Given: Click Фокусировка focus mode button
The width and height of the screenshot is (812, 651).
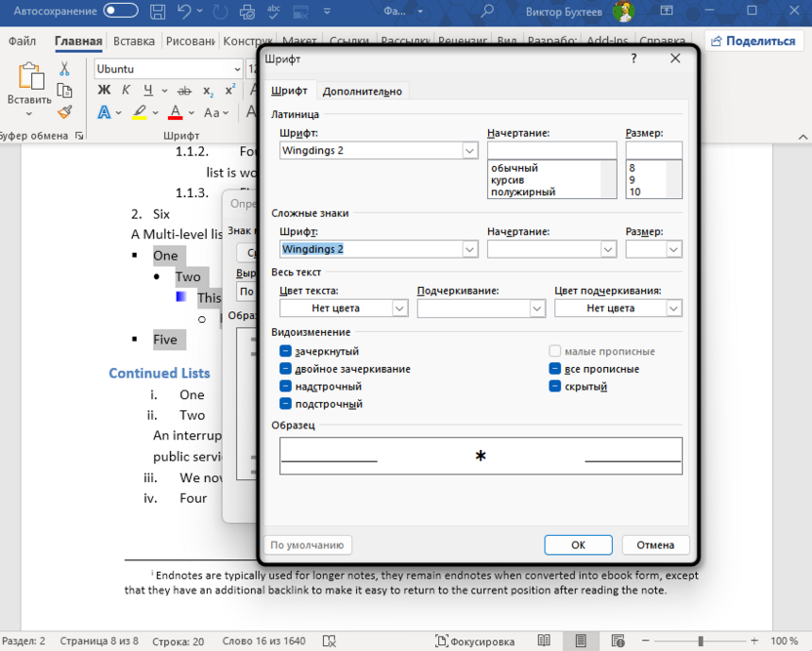Looking at the screenshot, I should (475, 641).
